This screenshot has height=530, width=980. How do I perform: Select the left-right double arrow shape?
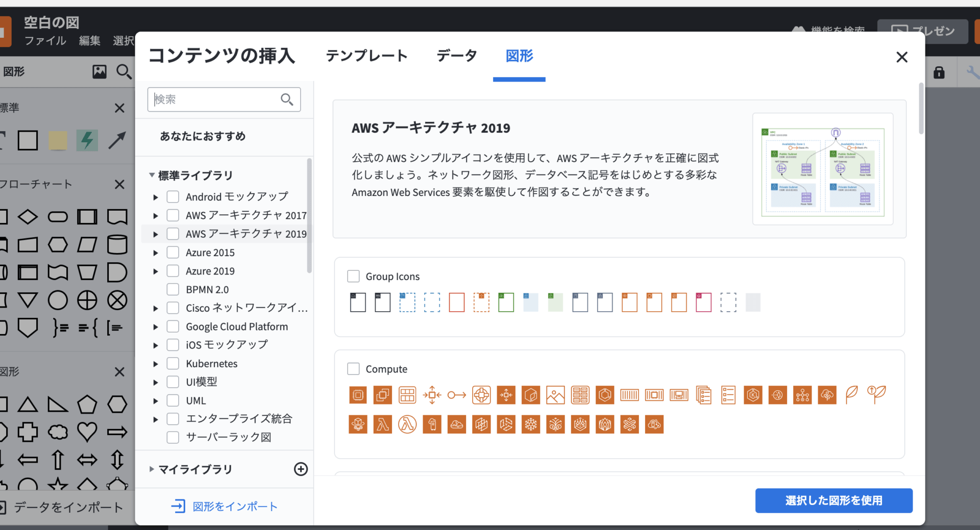coord(87,460)
